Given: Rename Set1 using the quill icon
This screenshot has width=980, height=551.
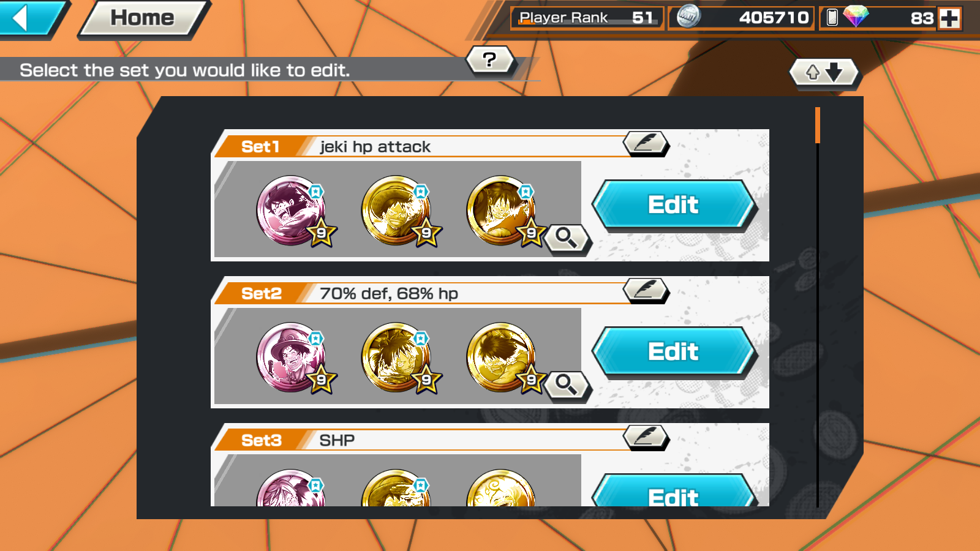Looking at the screenshot, I should pyautogui.click(x=646, y=143).
